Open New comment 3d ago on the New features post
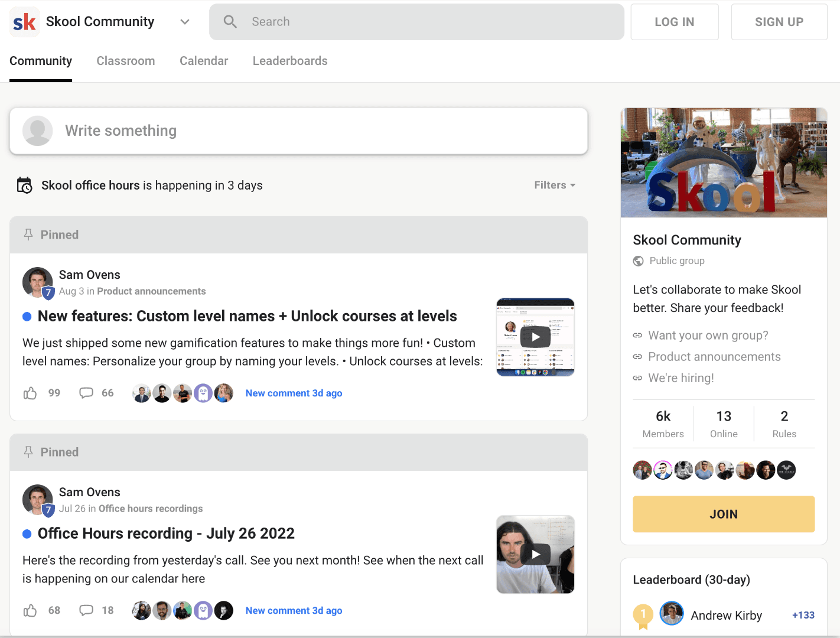The width and height of the screenshot is (840, 638). click(294, 393)
